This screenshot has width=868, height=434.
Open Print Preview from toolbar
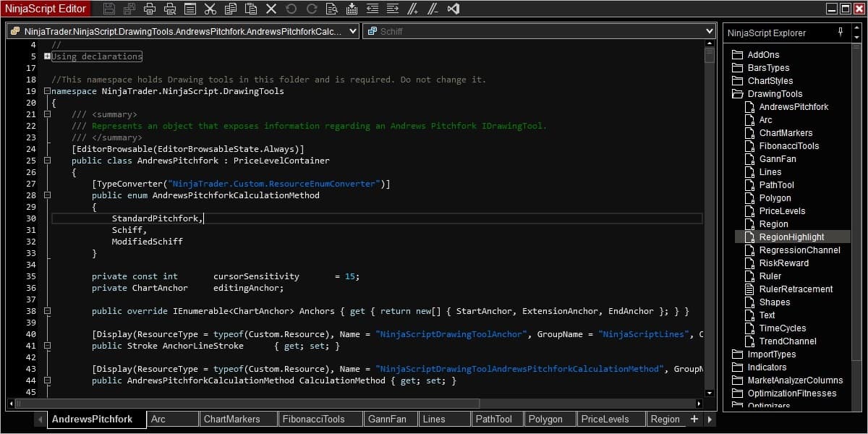(x=170, y=9)
